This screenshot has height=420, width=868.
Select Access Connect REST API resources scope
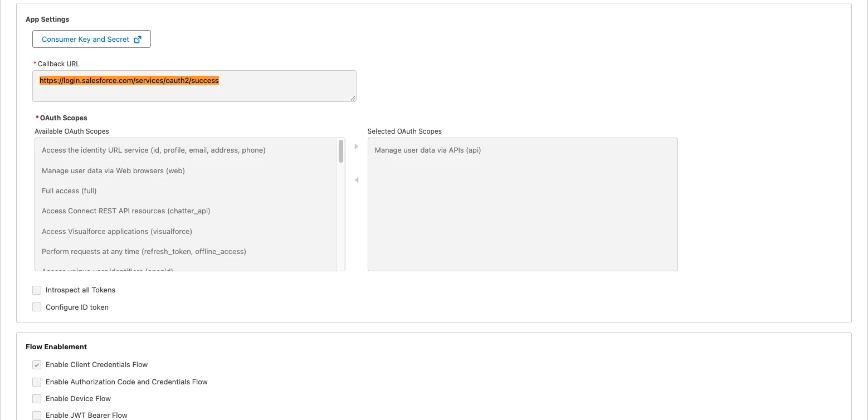point(126,211)
